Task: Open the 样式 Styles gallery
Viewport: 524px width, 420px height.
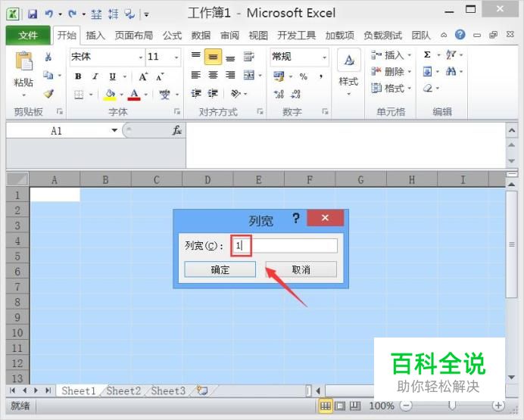Action: point(349,73)
